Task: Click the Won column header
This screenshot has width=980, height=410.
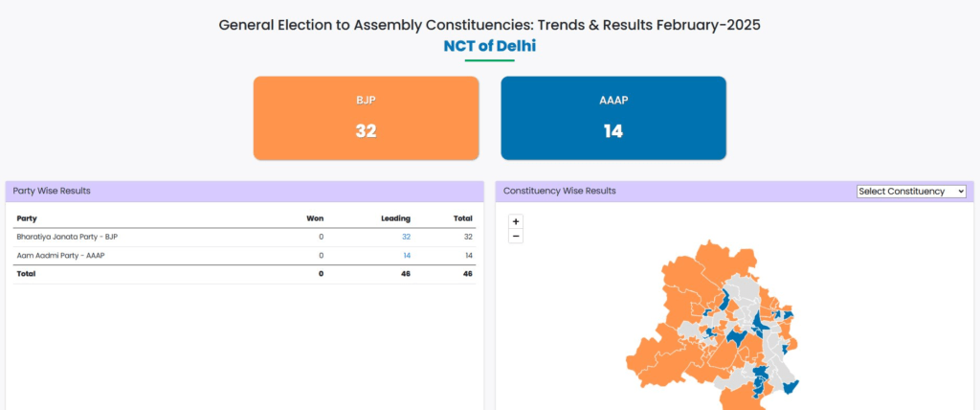Action: 315,218
